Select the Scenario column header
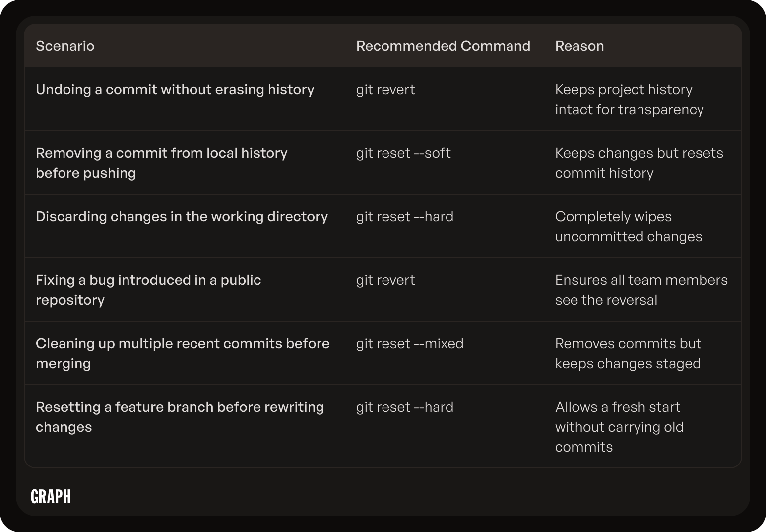Screen dimensions: 766x532 point(65,46)
